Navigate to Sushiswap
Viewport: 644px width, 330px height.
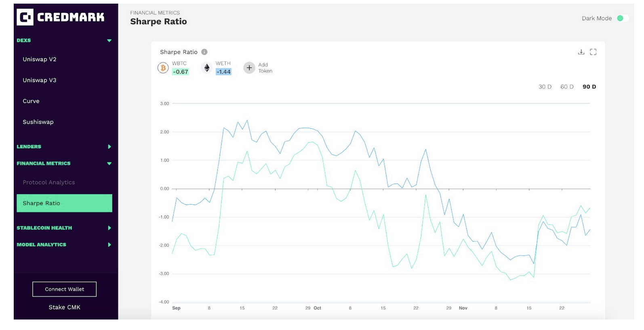point(38,122)
